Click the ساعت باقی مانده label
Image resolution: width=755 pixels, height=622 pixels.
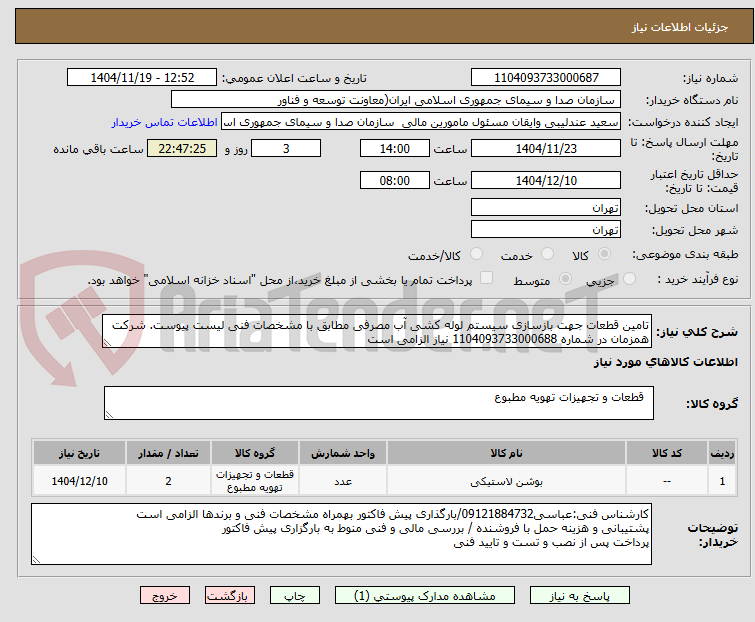click(x=98, y=149)
